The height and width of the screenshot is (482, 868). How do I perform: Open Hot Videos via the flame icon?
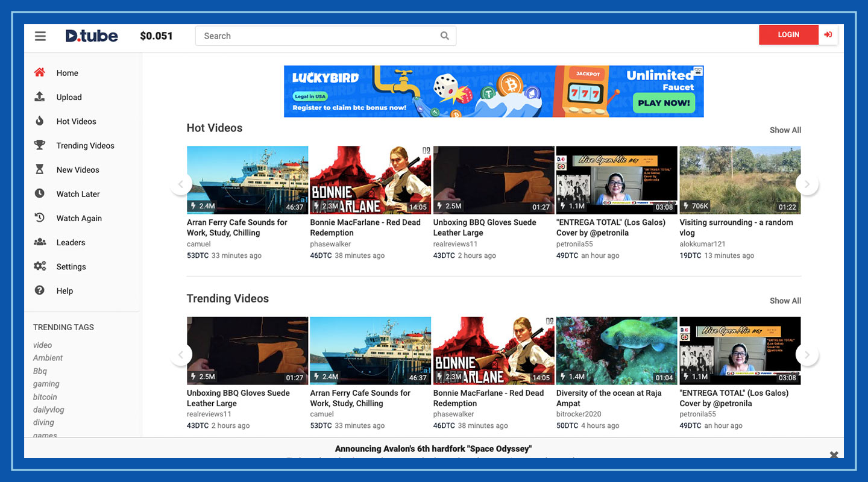tap(40, 121)
